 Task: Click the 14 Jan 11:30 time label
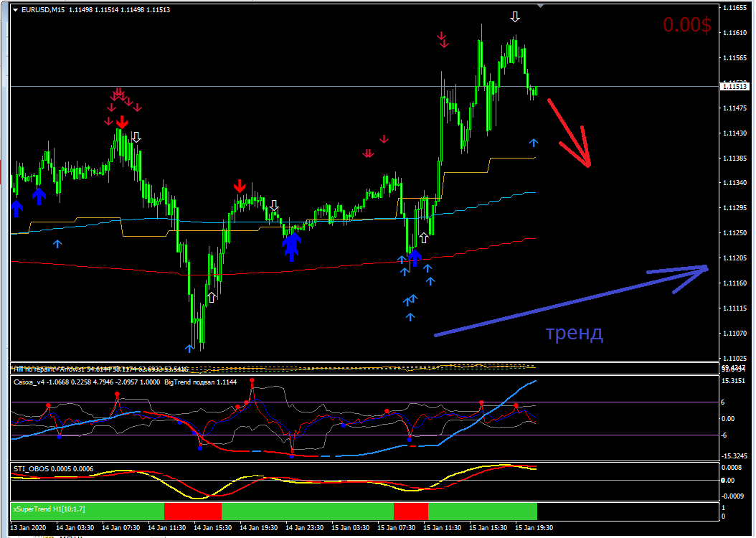167,527
